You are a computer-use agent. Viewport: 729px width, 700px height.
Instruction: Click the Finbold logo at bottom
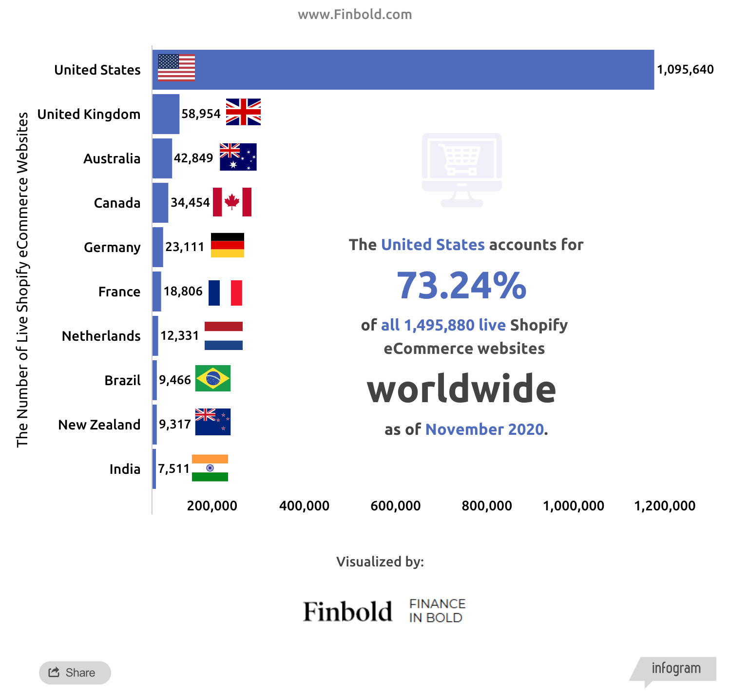(347, 611)
